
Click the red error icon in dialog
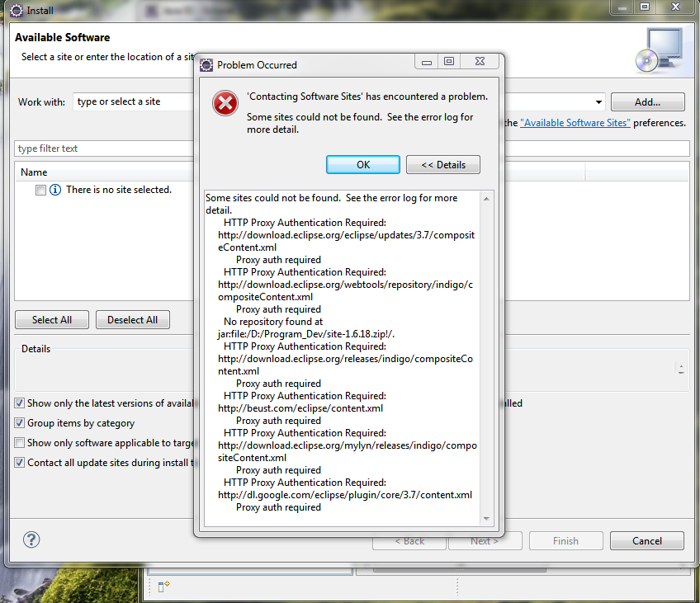pos(225,103)
